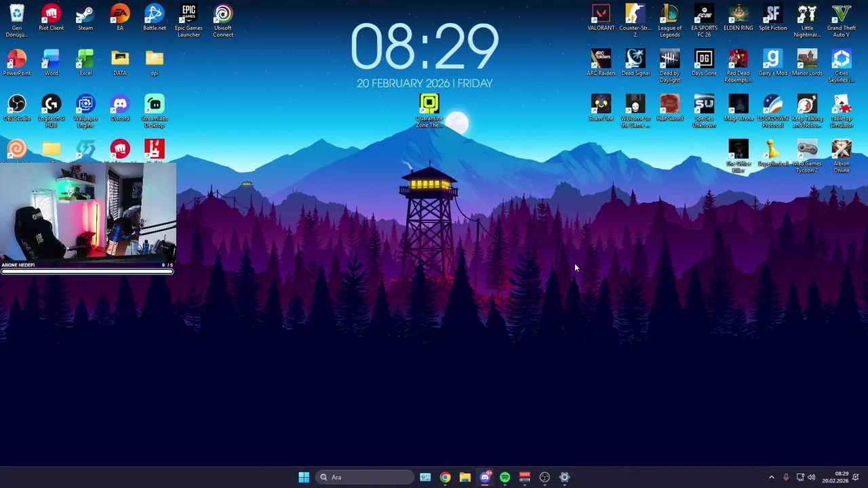Viewport: 868px width, 488px height.
Task: Select the Little Nightmares shortcut
Action: tap(807, 21)
